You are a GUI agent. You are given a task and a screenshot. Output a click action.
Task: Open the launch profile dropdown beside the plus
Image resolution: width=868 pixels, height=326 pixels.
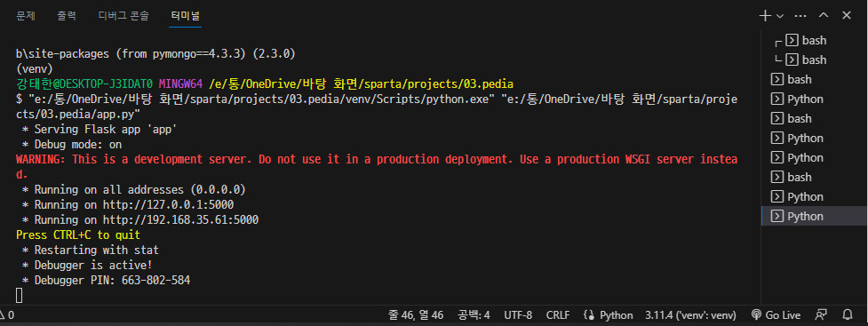780,15
